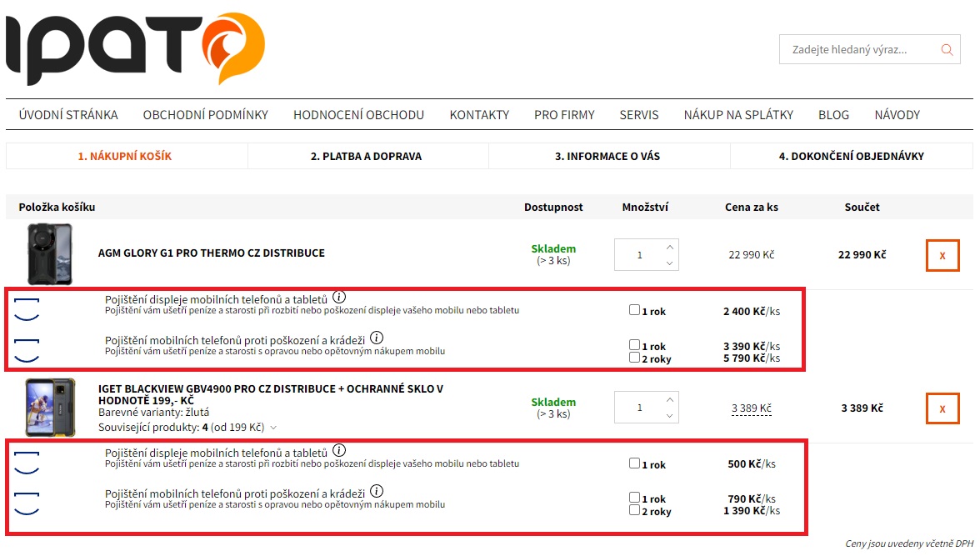Image resolution: width=980 pixels, height=556 pixels.
Task: Check 1 rok damage insurance for 3 390 Kč
Action: pos(634,344)
